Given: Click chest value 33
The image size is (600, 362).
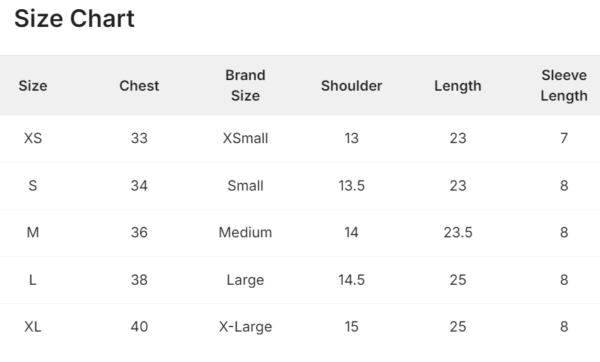Looking at the screenshot, I should 139,138.
